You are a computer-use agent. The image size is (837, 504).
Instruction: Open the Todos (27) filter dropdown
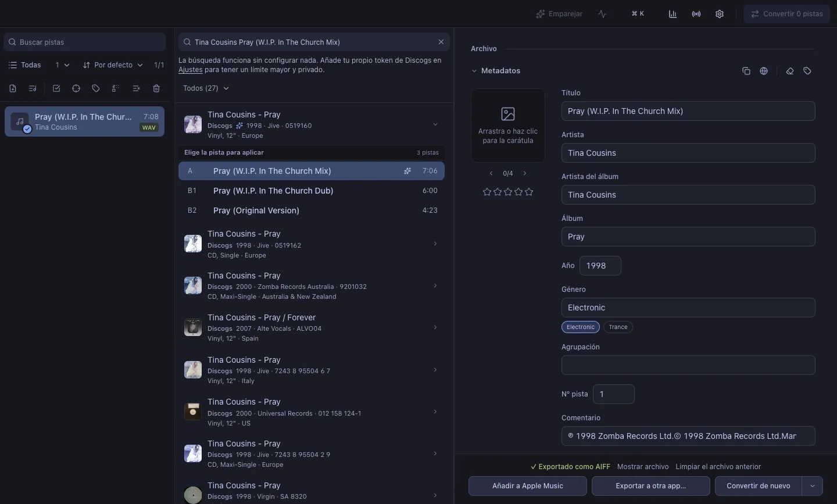tap(206, 88)
